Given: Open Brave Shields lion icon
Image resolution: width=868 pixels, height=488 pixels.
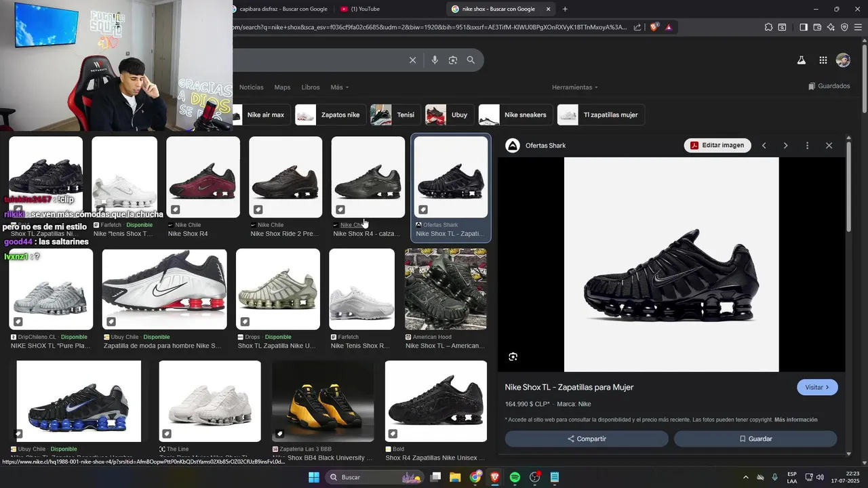Looking at the screenshot, I should 654,27.
